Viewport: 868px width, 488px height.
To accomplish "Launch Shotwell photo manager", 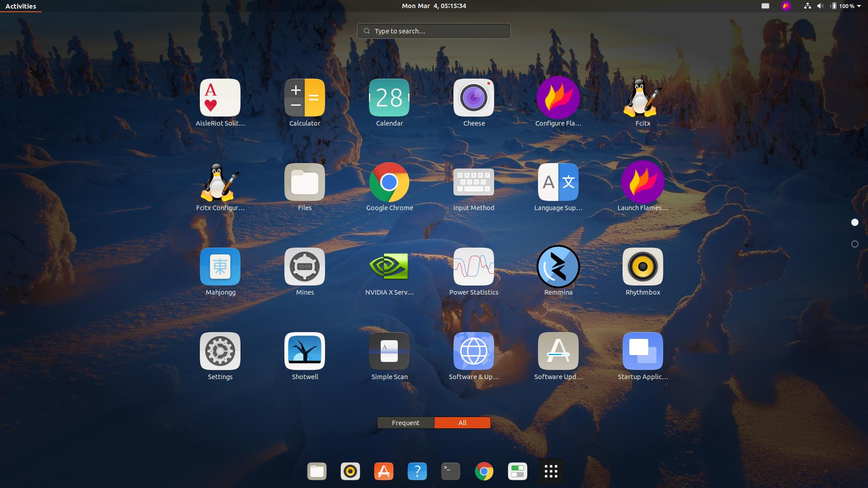I will tap(305, 351).
